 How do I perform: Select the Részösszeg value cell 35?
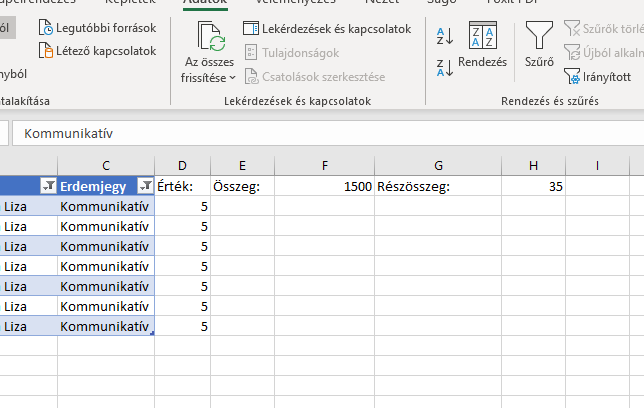coord(533,185)
